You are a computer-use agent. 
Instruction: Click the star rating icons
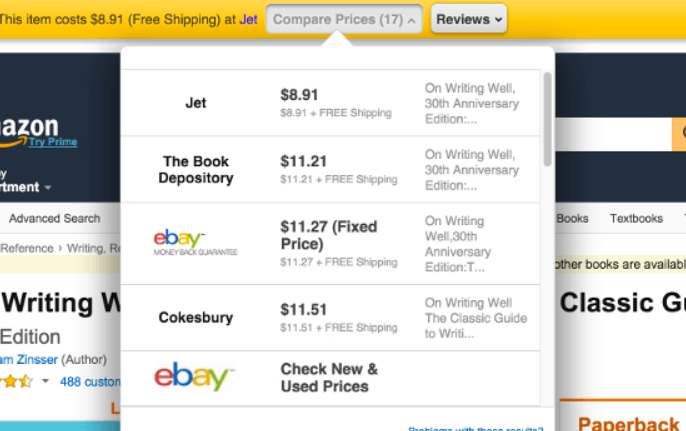(17, 382)
